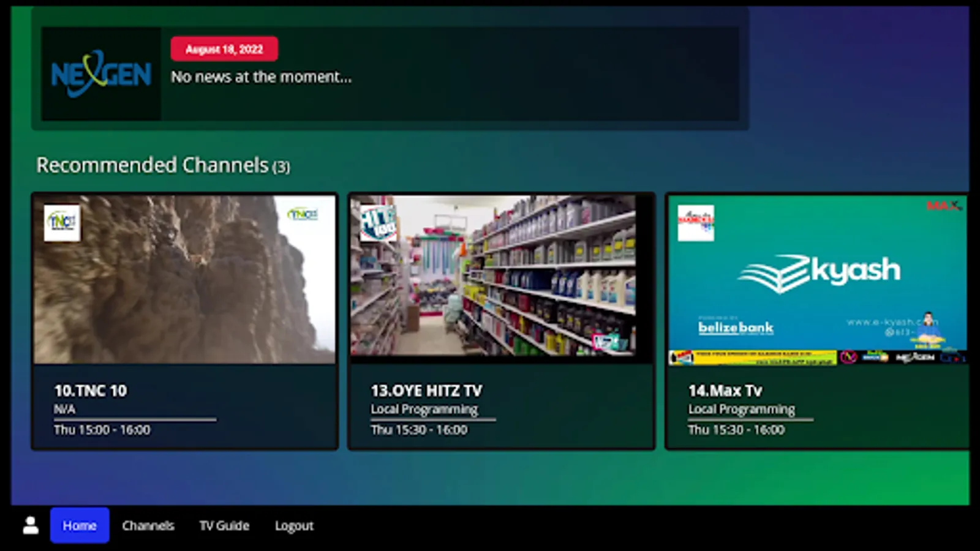Open the Max Tv preview thumbnail

coord(818,279)
